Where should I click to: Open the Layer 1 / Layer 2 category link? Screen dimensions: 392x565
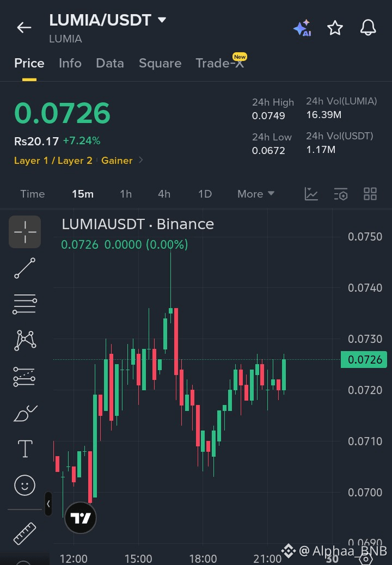pyautogui.click(x=53, y=161)
